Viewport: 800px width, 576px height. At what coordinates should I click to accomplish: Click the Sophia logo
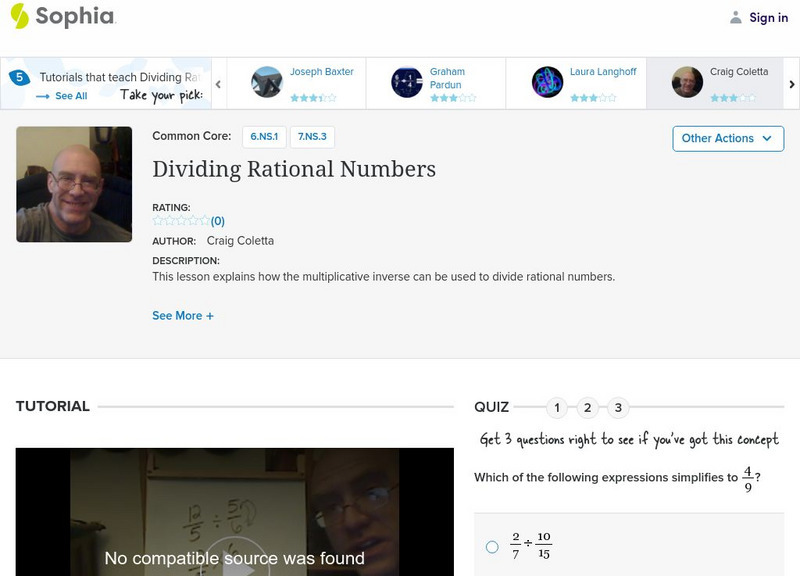[x=62, y=16]
